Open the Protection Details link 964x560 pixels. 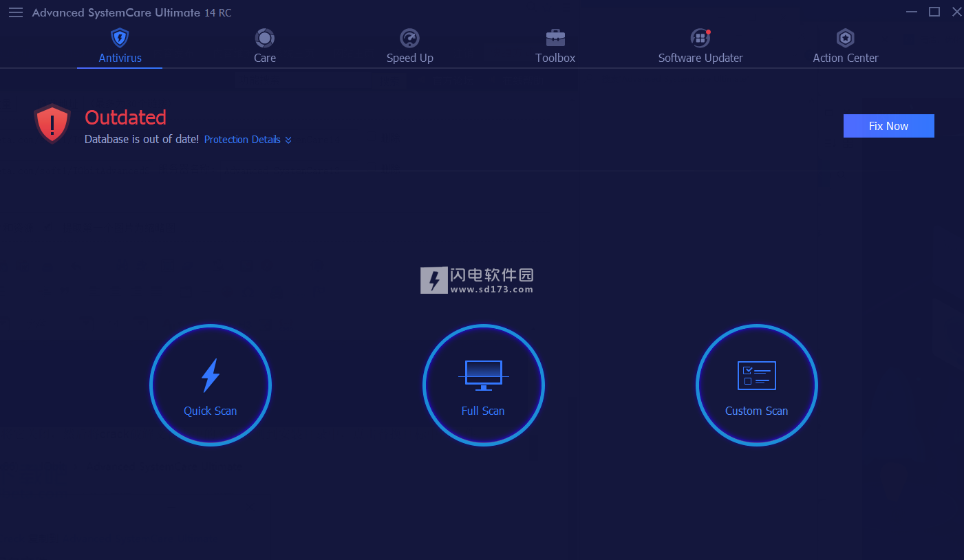pyautogui.click(x=242, y=140)
